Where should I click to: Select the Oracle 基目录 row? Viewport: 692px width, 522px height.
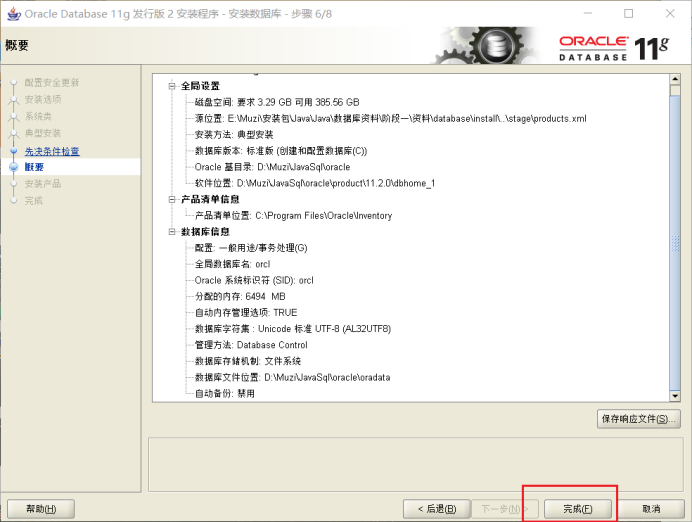(272, 167)
